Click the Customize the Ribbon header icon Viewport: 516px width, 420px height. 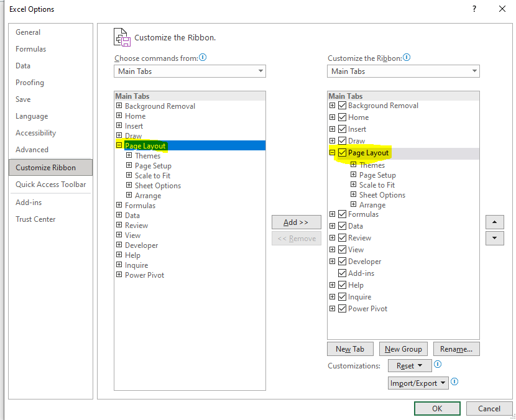tap(122, 37)
